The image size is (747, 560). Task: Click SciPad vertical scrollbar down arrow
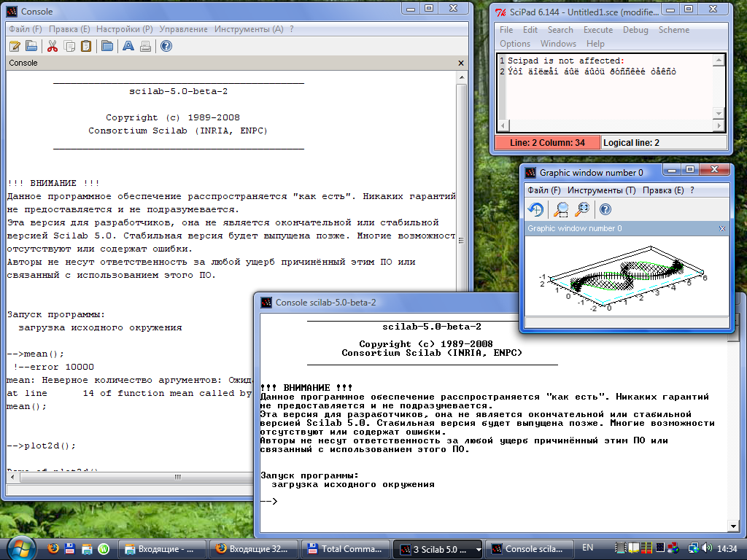pyautogui.click(x=719, y=113)
